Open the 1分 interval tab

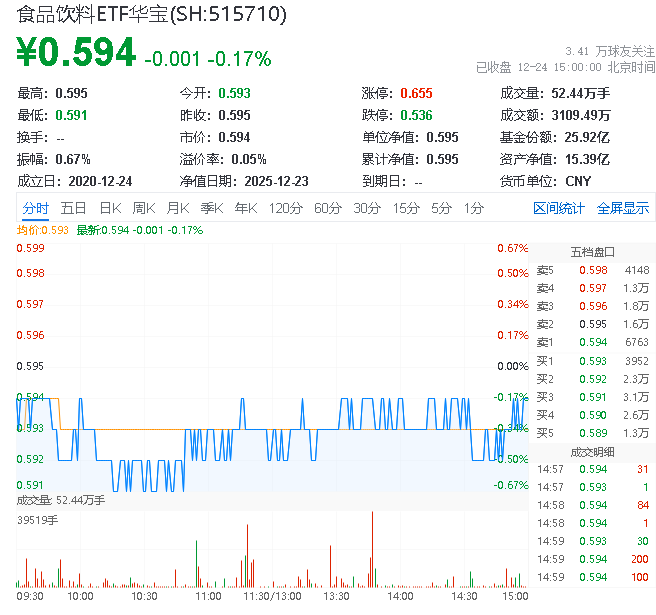pos(473,208)
